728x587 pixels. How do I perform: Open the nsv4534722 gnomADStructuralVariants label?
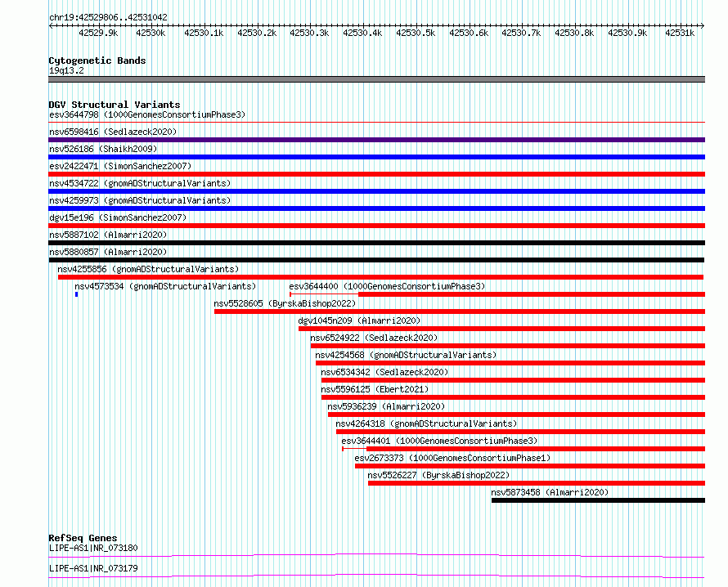coord(140,183)
